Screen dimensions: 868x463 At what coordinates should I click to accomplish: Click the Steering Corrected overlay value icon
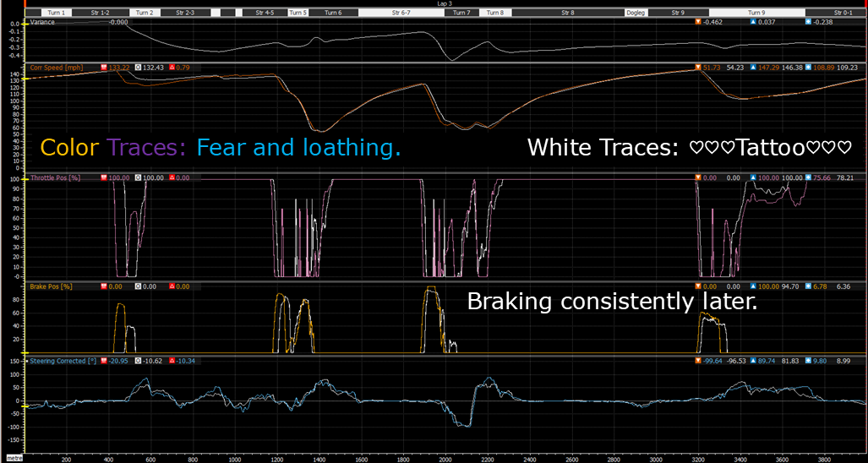[x=138, y=361]
